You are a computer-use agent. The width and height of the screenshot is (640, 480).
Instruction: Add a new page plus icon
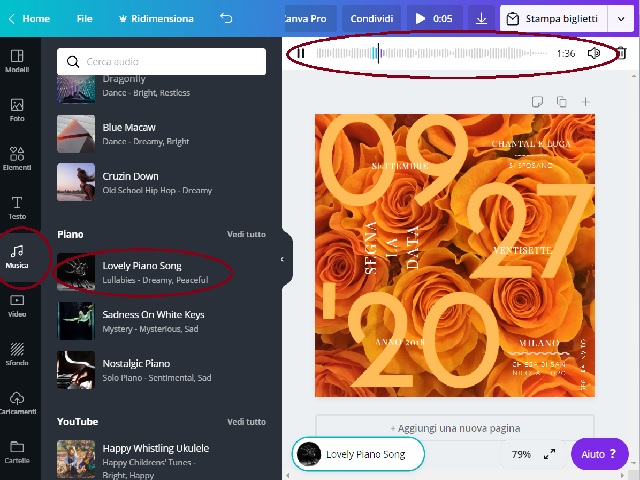pyautogui.click(x=586, y=101)
